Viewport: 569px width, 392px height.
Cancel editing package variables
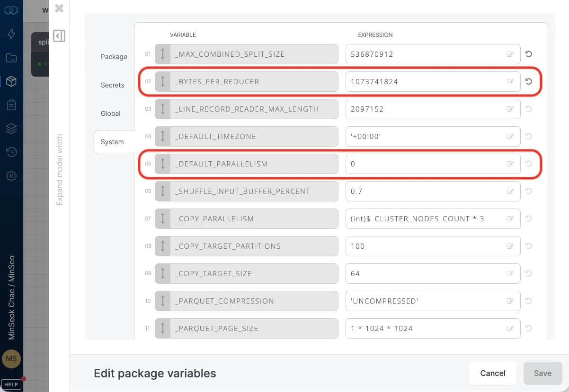pyautogui.click(x=493, y=373)
